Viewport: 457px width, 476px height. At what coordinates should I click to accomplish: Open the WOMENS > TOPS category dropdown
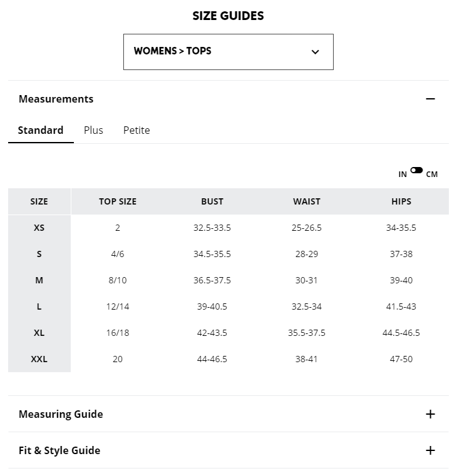click(228, 52)
